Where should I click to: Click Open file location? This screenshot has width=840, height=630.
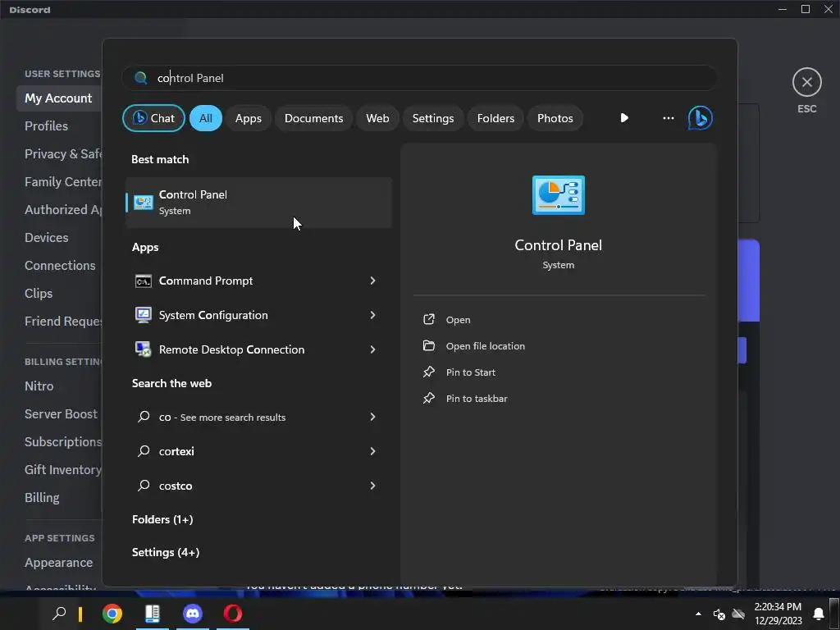click(x=486, y=346)
